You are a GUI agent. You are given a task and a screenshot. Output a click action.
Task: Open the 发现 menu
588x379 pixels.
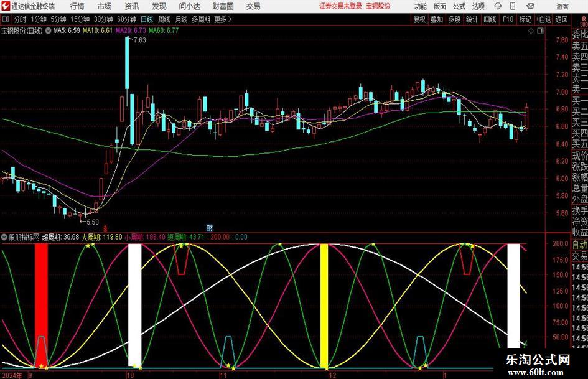[159, 6]
